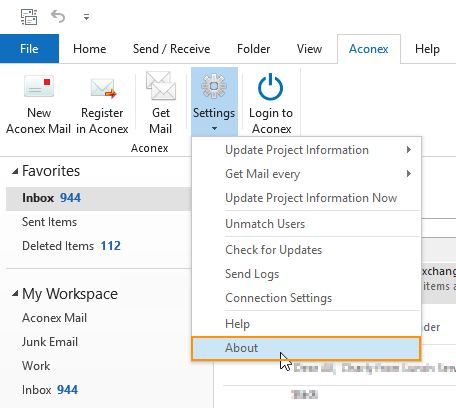Expand the Update Project Information submenu
This screenshot has height=408, width=456.
click(306, 150)
